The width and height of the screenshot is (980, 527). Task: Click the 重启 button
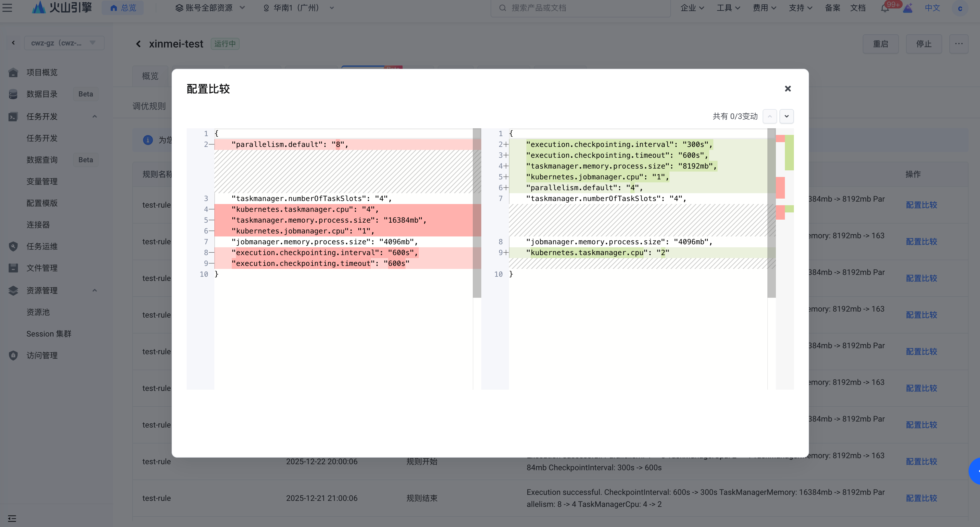coord(880,44)
